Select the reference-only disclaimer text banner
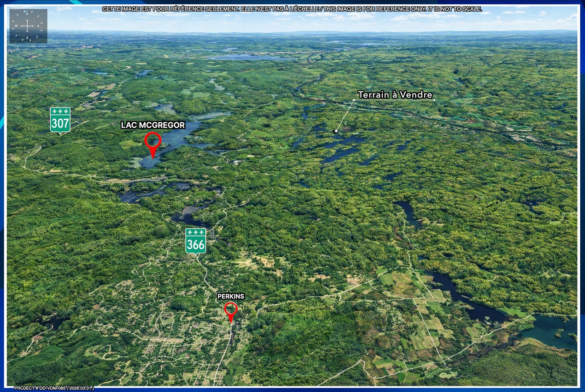 [292, 9]
